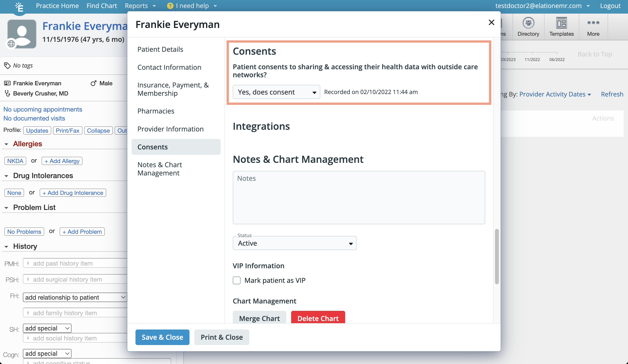Image resolution: width=628 pixels, height=364 pixels.
Task: Click the red Delete Chart button
Action: coord(318,318)
